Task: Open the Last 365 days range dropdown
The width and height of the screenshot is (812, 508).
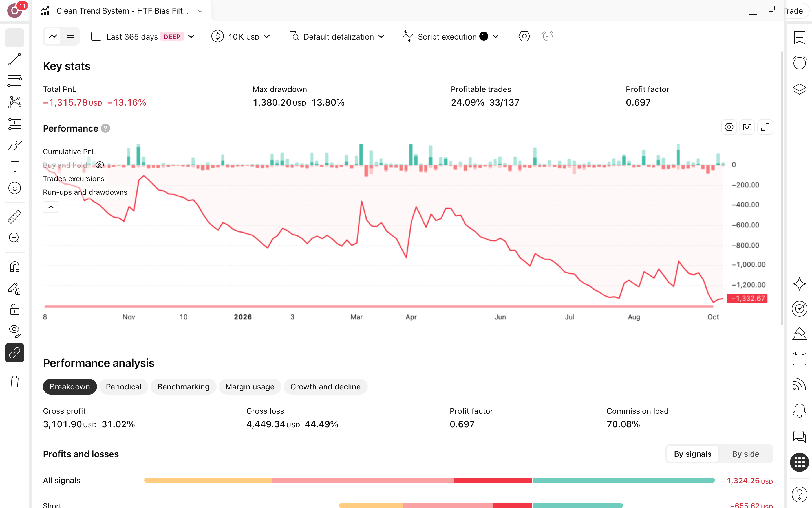Action: pos(143,36)
